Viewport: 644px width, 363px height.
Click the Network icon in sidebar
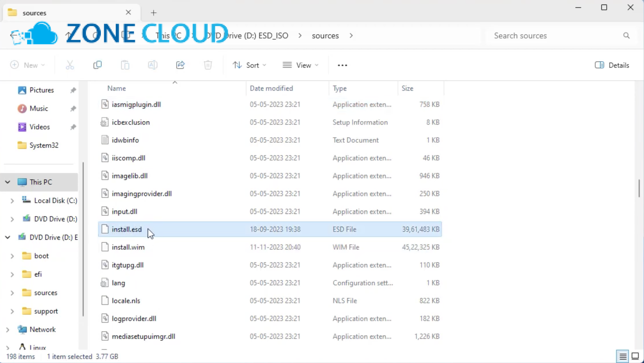22,330
